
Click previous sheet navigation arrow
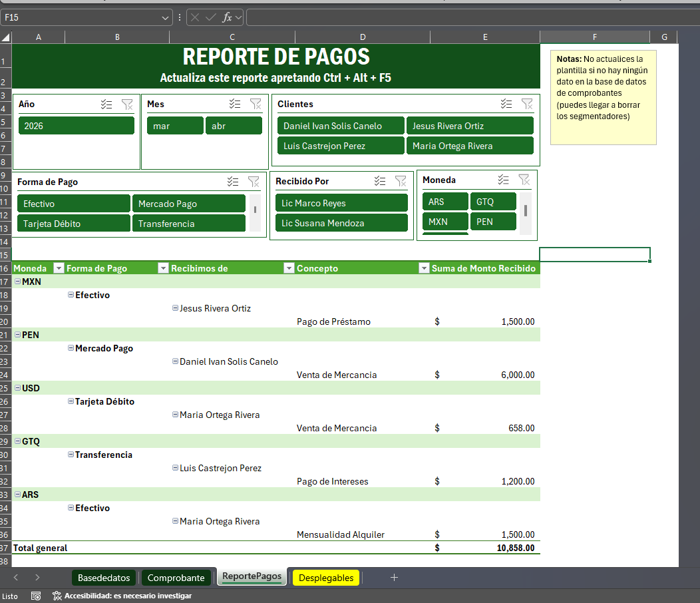pos(15,578)
